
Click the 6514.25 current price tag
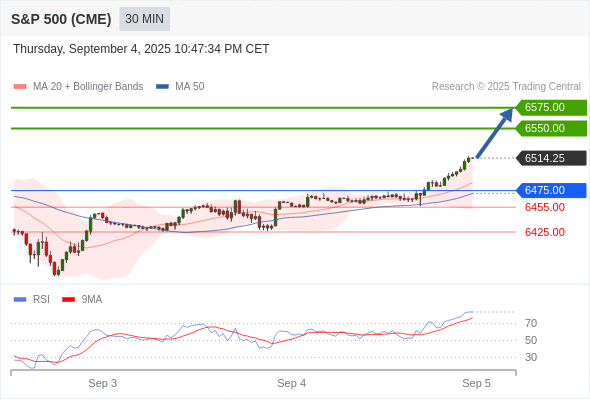click(551, 158)
